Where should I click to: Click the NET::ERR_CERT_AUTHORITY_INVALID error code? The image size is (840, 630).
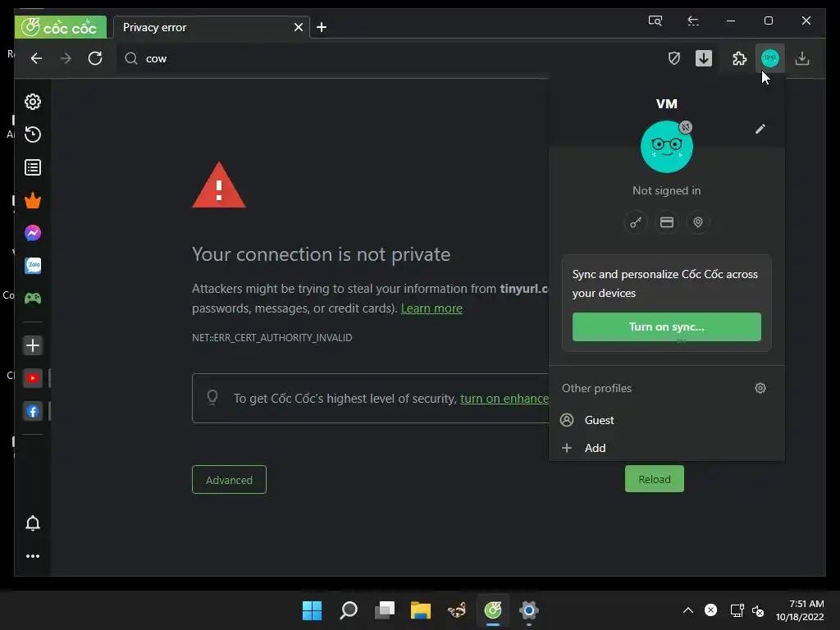(x=272, y=337)
